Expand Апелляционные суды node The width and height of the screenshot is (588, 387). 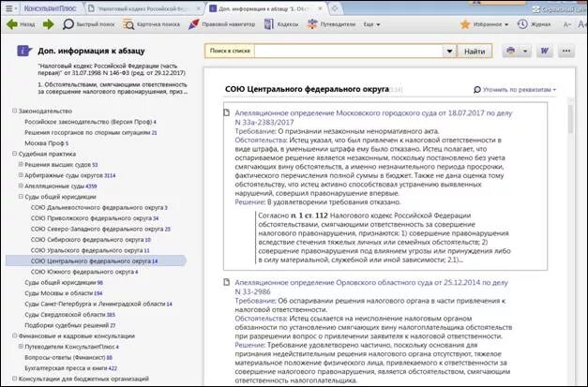pyautogui.click(x=21, y=186)
